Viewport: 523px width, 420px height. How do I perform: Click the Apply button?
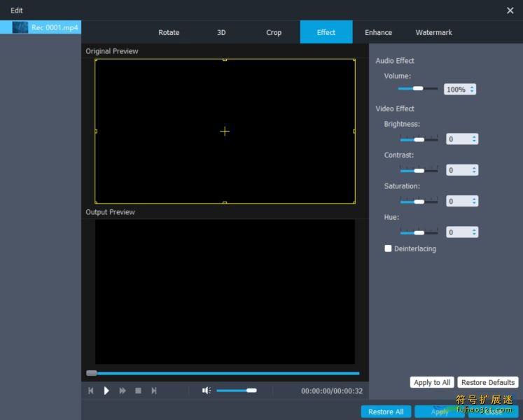[440, 412]
